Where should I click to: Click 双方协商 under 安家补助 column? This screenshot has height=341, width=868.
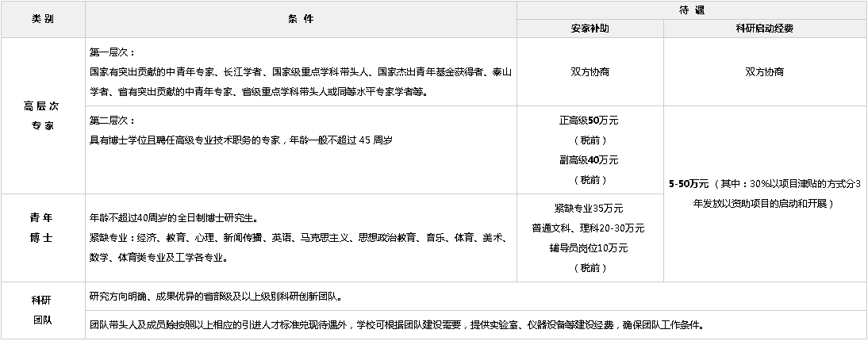[x=590, y=71]
